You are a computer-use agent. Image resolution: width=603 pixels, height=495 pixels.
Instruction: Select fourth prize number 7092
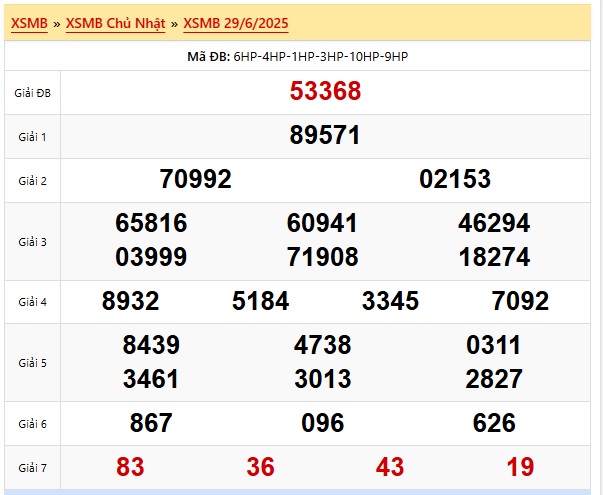pyautogui.click(x=520, y=301)
